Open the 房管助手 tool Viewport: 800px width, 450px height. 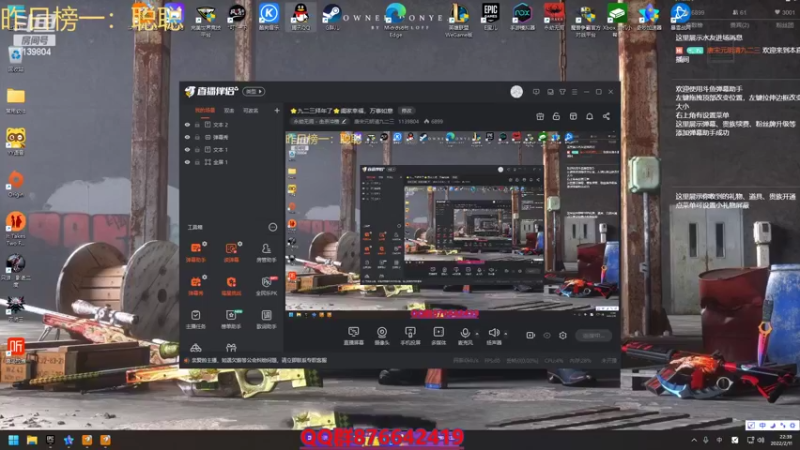point(266,252)
